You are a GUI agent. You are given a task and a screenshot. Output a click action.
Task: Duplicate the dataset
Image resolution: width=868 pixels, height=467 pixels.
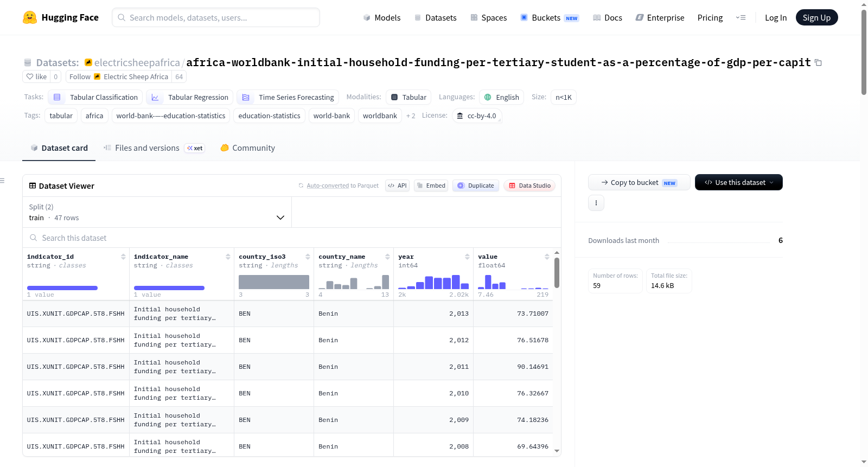[476, 185]
